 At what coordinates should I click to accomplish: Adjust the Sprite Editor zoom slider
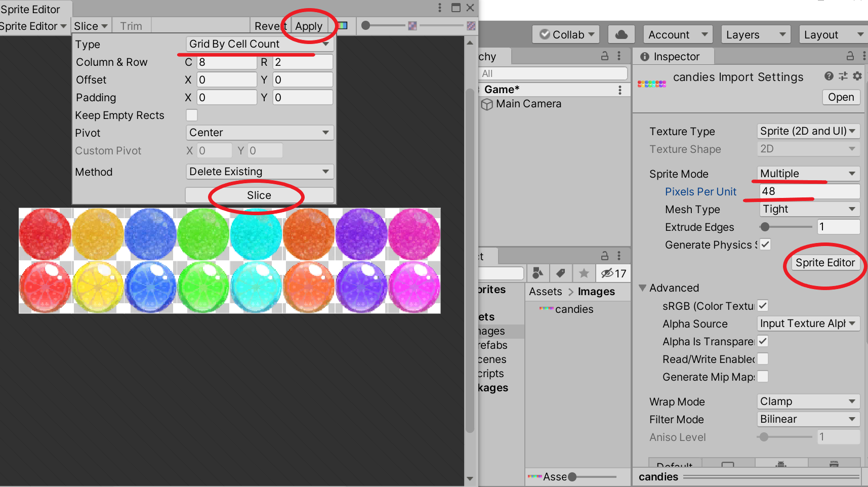pos(384,25)
